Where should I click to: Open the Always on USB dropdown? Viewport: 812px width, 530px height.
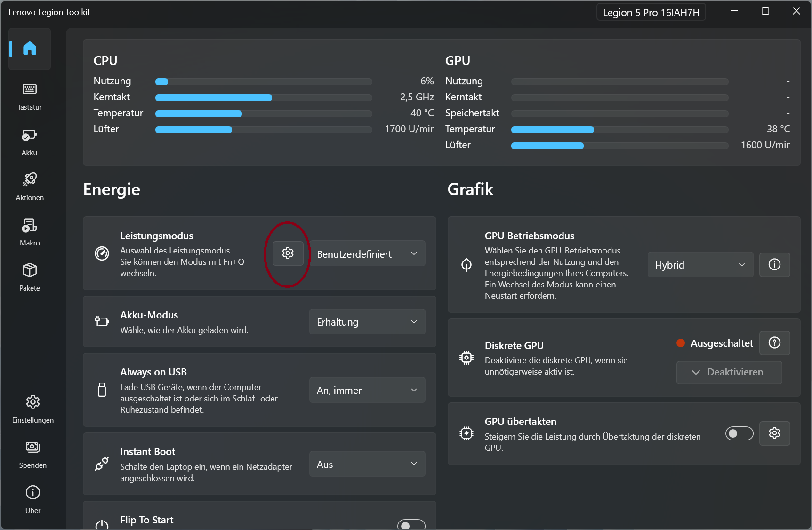(x=367, y=390)
